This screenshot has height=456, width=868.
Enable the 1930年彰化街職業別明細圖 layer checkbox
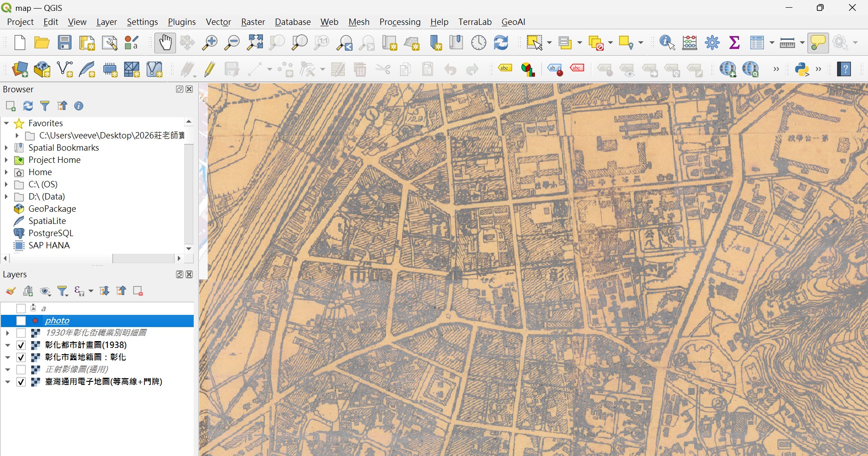21,333
